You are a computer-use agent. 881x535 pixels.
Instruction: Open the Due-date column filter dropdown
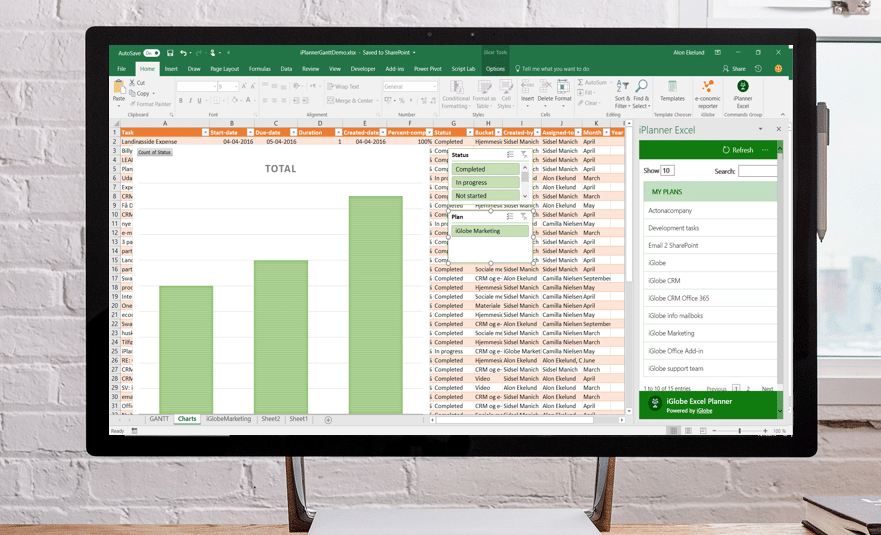click(x=293, y=133)
